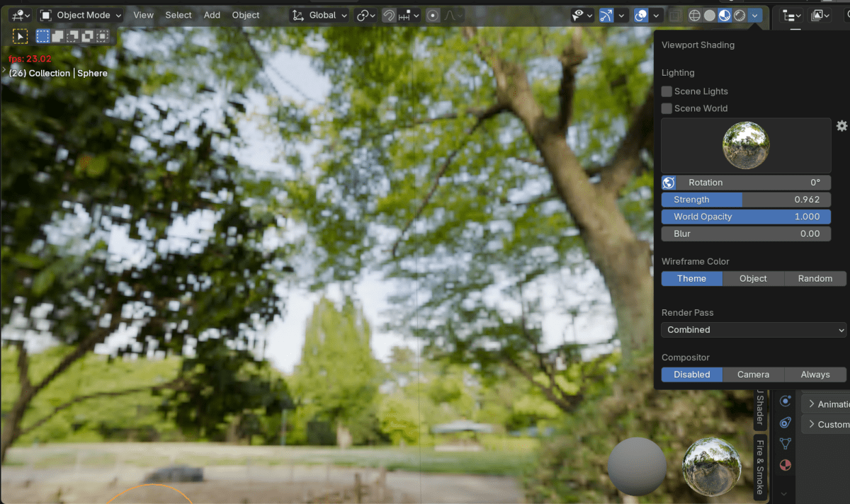Choose extend selection mode icon

coord(58,35)
